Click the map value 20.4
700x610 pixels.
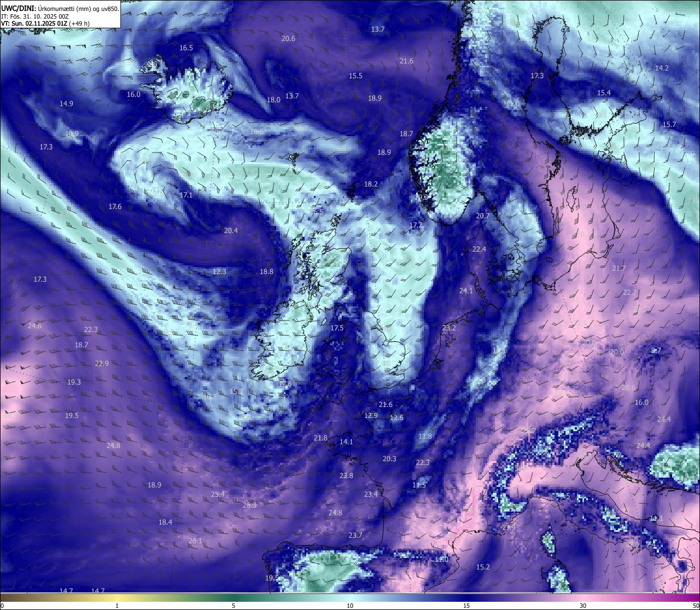[x=231, y=230]
